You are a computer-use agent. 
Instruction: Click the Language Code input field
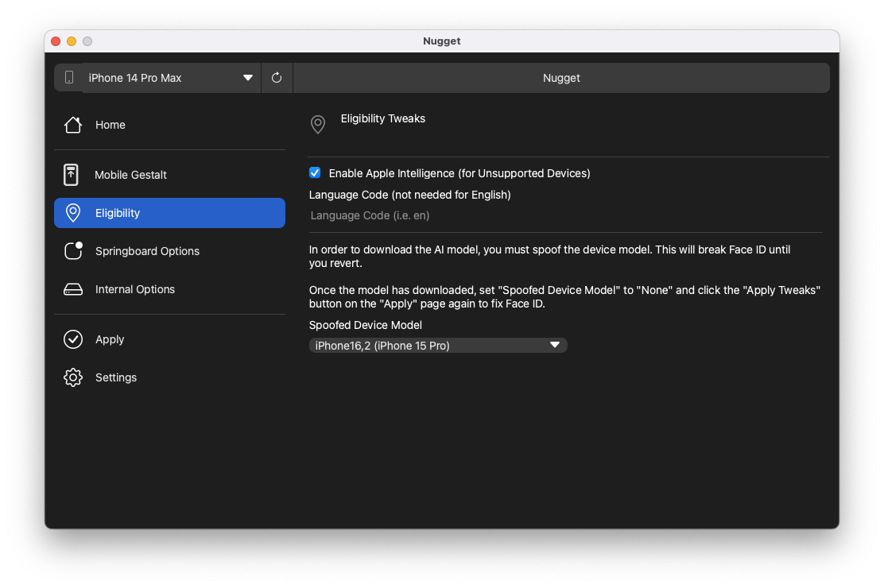(x=565, y=215)
